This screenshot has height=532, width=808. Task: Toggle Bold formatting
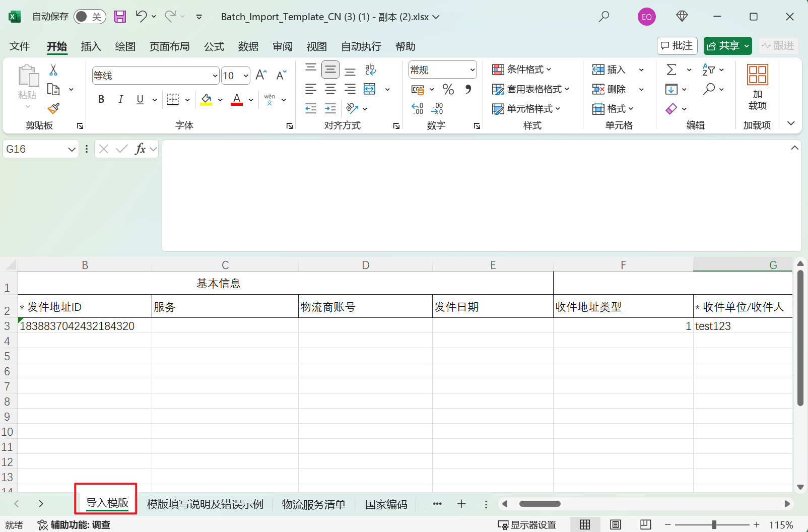pos(101,99)
